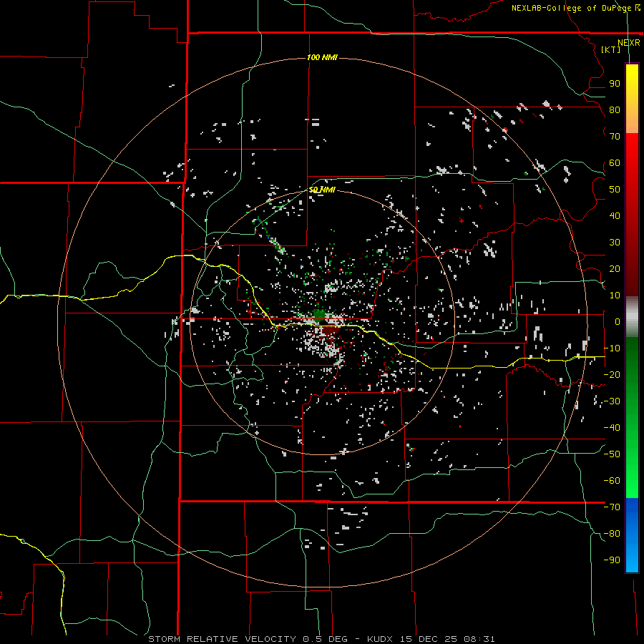Click the 30 value on the velocity scale
Viewport: 644px width, 644px height.
615,243
